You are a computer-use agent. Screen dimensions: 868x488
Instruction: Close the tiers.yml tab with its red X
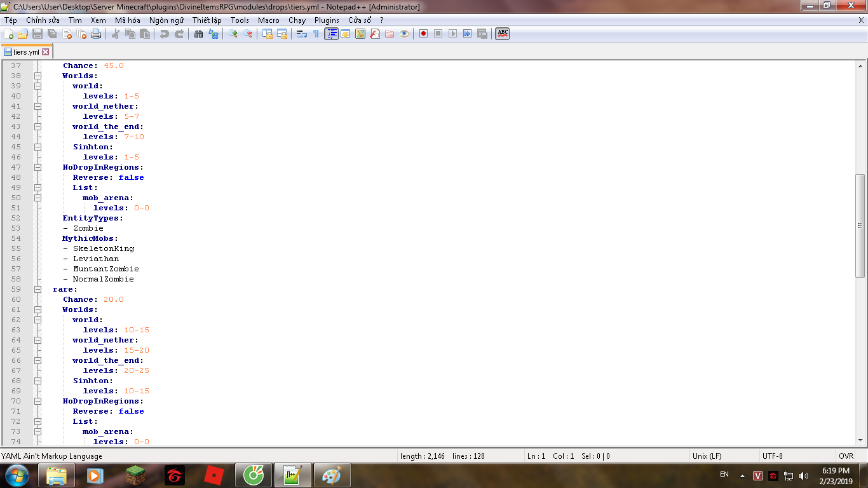46,52
